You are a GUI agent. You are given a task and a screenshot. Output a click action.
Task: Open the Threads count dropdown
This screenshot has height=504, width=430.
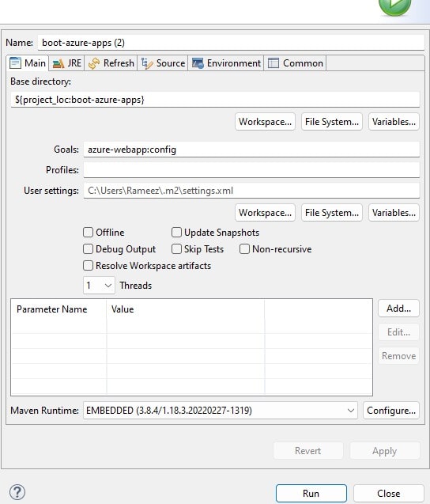(99, 286)
